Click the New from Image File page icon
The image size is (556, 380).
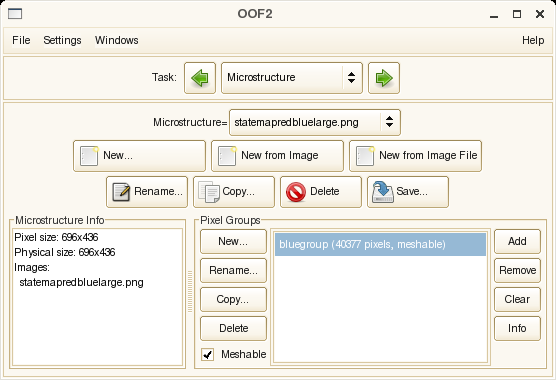tap(365, 156)
